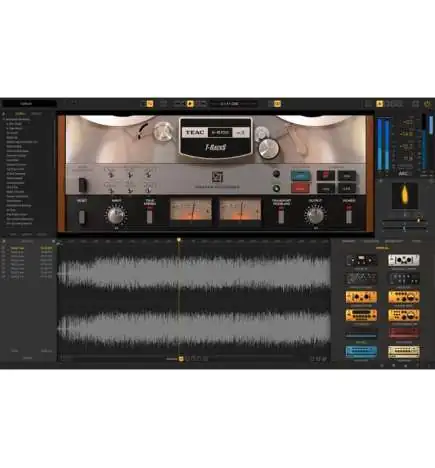This screenshot has width=435, height=468.
Task: Click the teal button on the tape machine
Action: 300,176
